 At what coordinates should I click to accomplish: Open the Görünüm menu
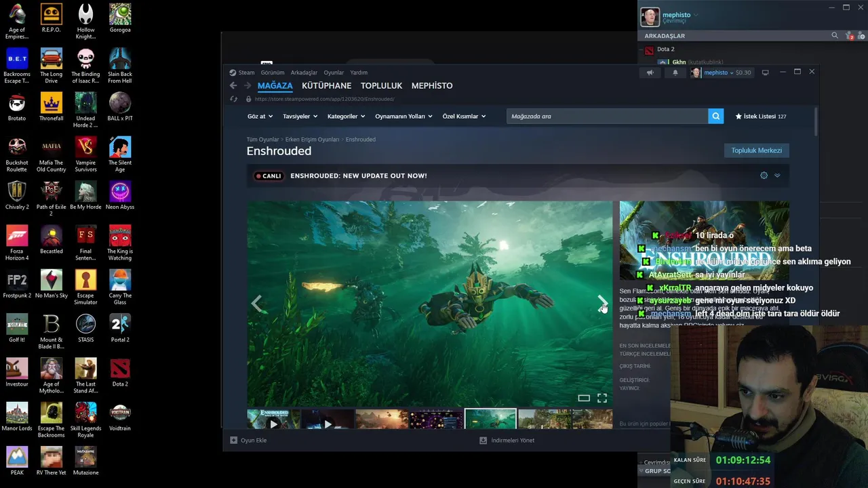click(273, 73)
